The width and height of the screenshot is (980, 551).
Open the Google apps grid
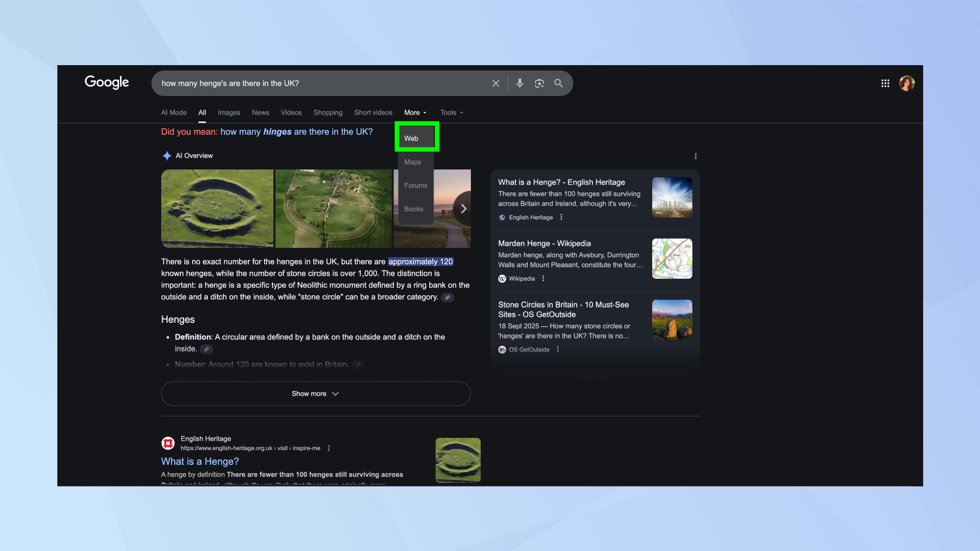[x=885, y=83]
